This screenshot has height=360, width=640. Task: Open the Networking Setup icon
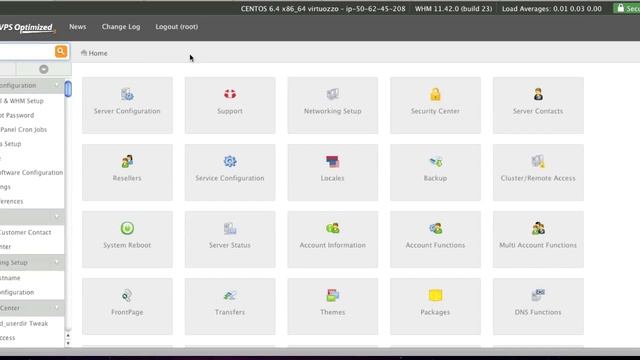pos(333,94)
